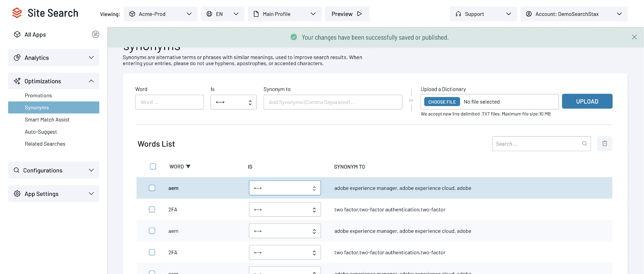Viewport: 644px width, 274px height.
Task: Click the Preview play icon
Action: tap(360, 14)
